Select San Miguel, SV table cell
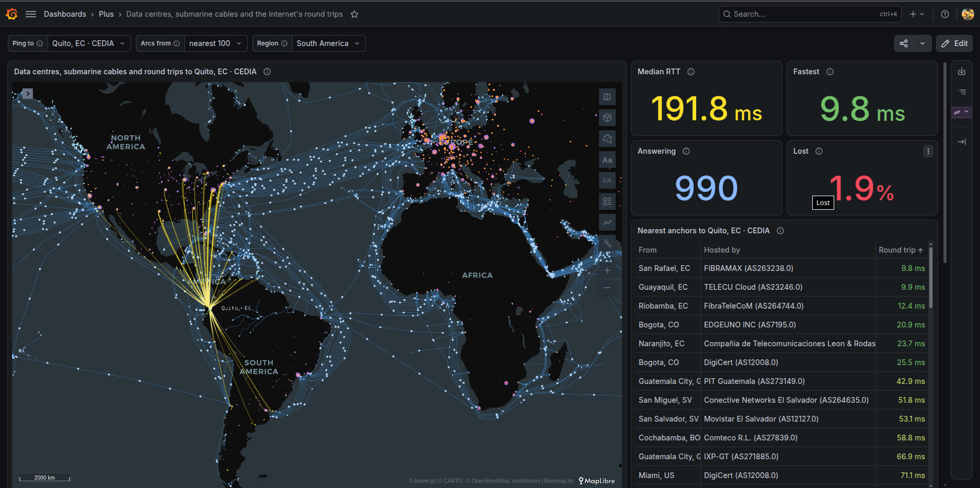Screen dimensions: 980x488 pyautogui.click(x=668, y=400)
